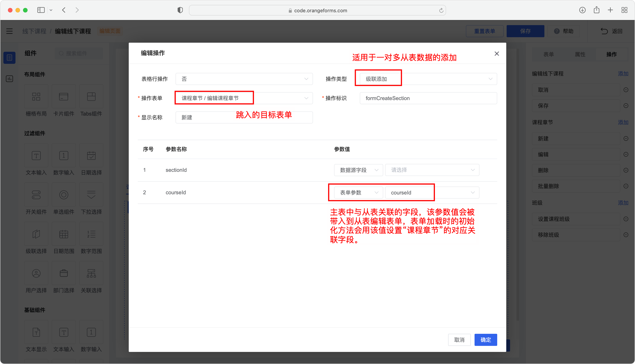Click the Safari address bar
The width and height of the screenshot is (635, 364).
[x=317, y=11]
